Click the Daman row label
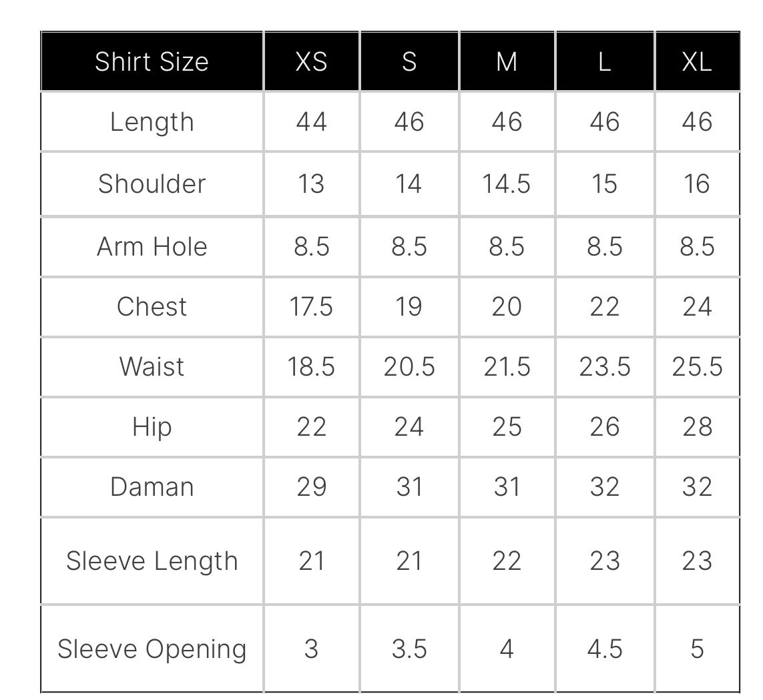The width and height of the screenshot is (763, 700). coord(152,486)
